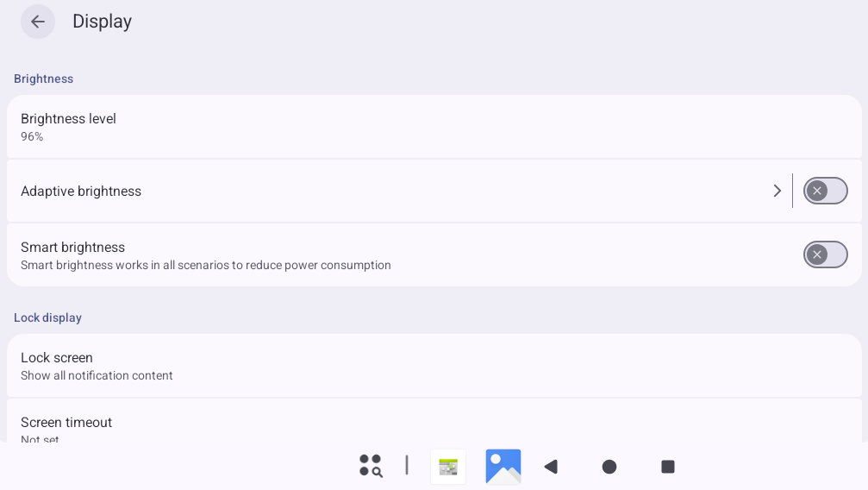Screen dimensions: 868x490
Task: Toggle Smart brightness switch
Action: 826,255
